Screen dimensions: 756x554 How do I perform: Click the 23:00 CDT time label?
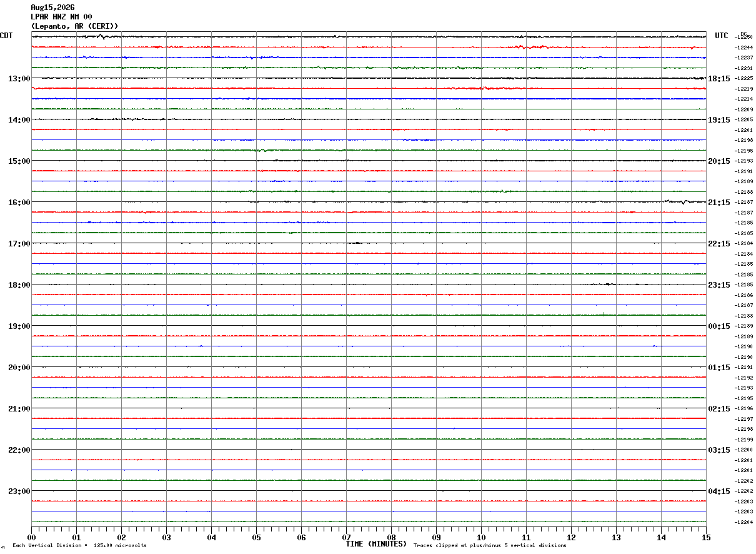click(x=19, y=491)
